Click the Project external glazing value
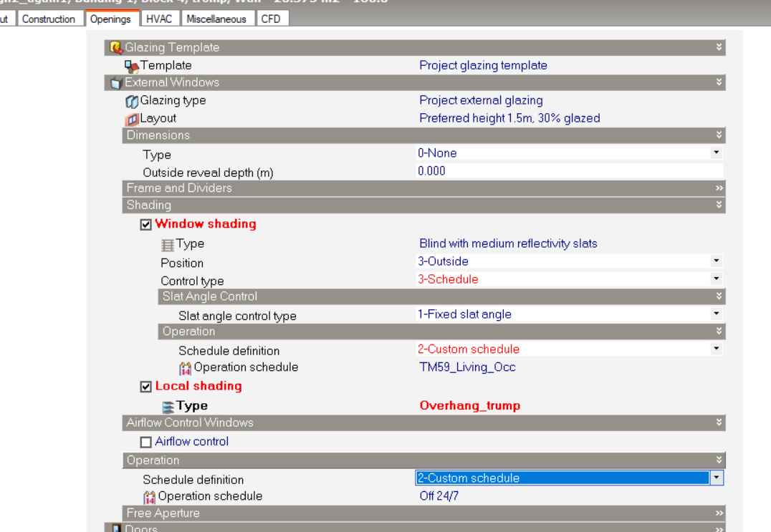The height and width of the screenshot is (532, 771). coord(481,100)
